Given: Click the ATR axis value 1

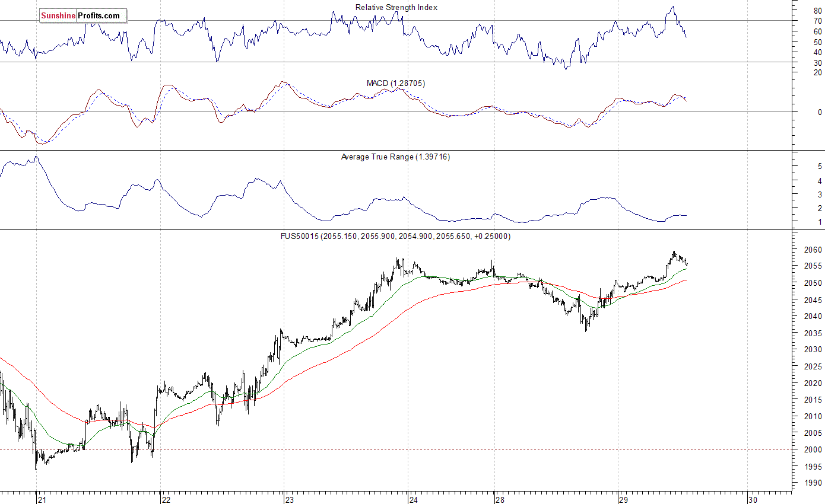Looking at the screenshot, I should click(x=820, y=222).
